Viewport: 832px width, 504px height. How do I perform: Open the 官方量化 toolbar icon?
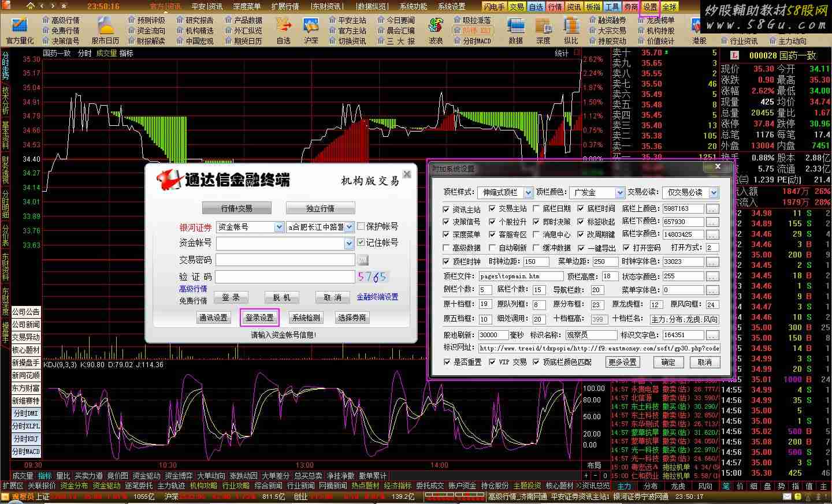point(20,30)
